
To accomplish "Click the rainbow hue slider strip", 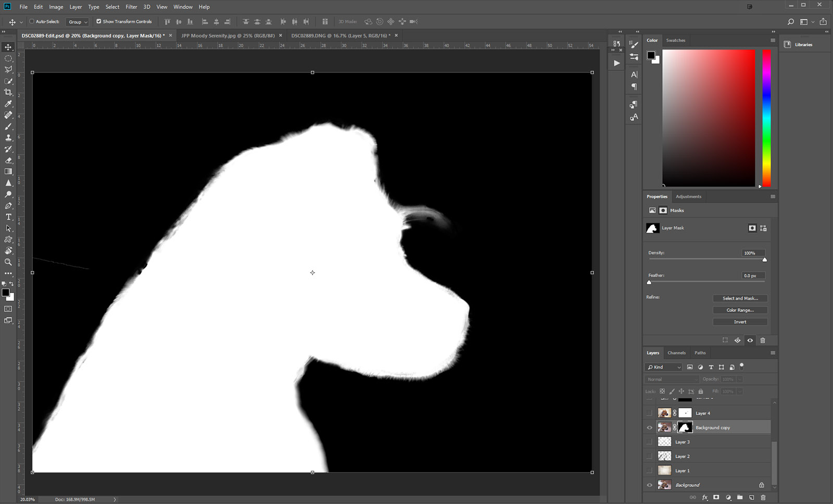I will click(766, 117).
